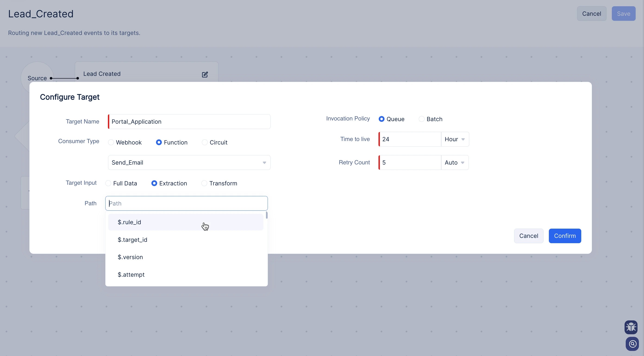
Task: Choose the Batch invocation policy
Action: pyautogui.click(x=422, y=119)
